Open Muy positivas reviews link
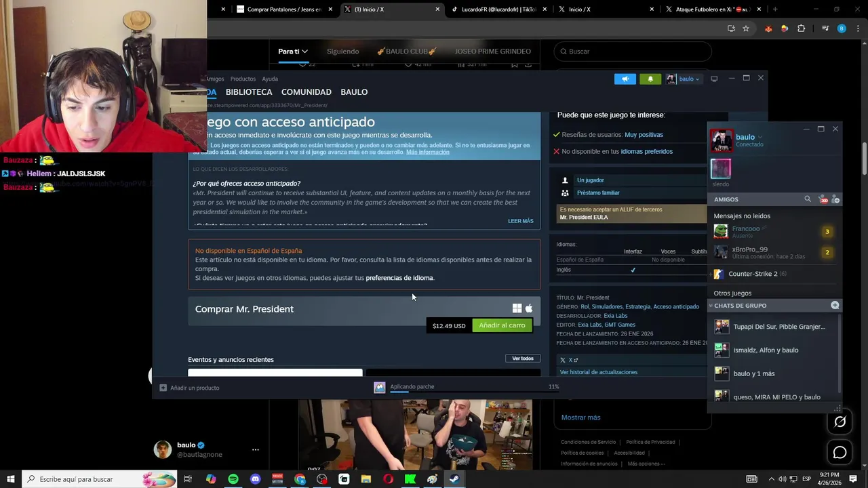 coord(644,135)
